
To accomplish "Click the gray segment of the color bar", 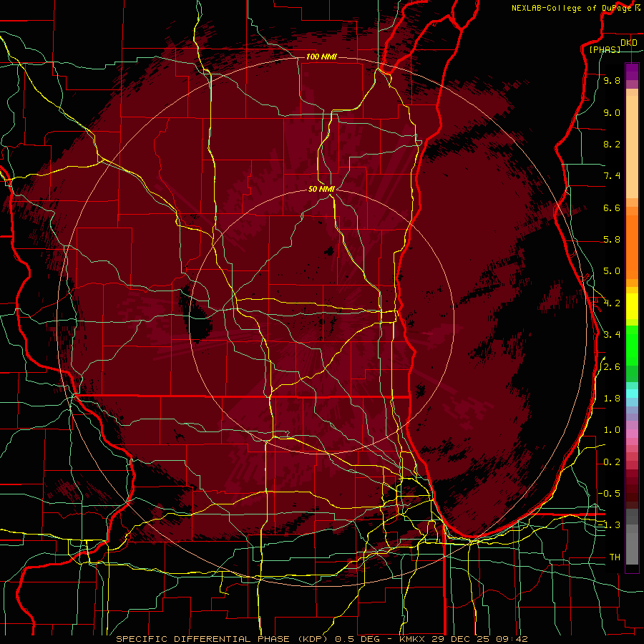I will (x=632, y=537).
